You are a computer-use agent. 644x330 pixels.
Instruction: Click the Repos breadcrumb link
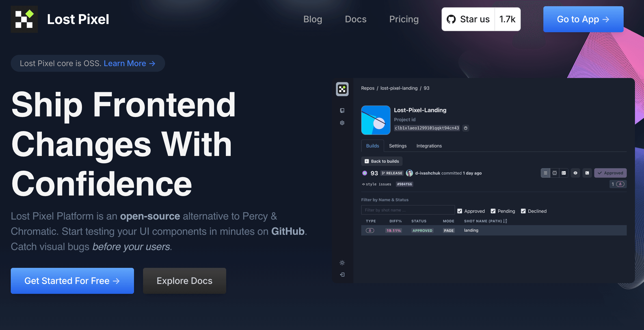point(368,88)
